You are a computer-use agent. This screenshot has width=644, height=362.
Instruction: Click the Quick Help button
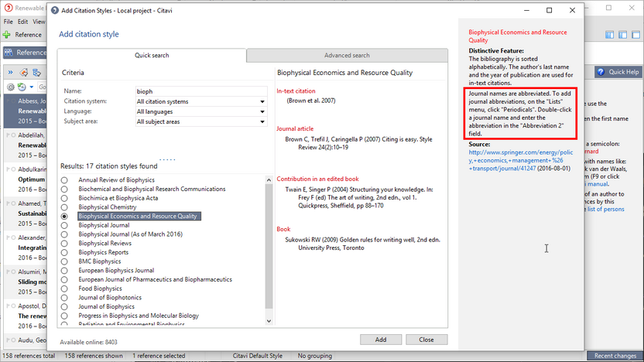[x=618, y=72]
